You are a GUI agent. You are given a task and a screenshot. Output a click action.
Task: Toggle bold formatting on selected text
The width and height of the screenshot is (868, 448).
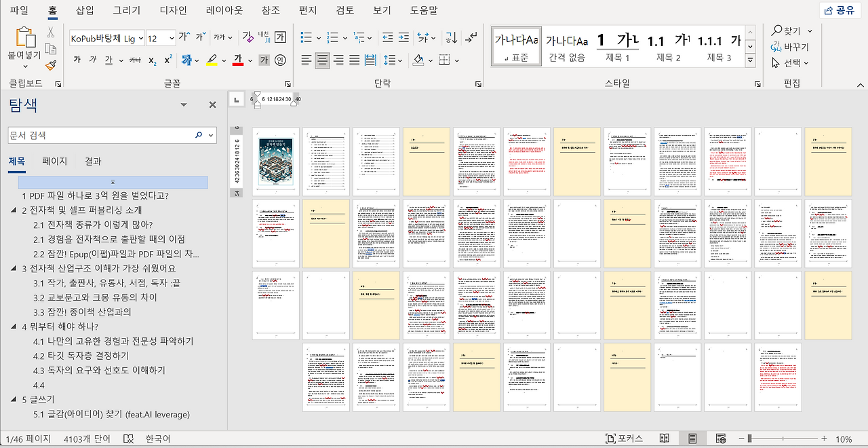point(77,59)
